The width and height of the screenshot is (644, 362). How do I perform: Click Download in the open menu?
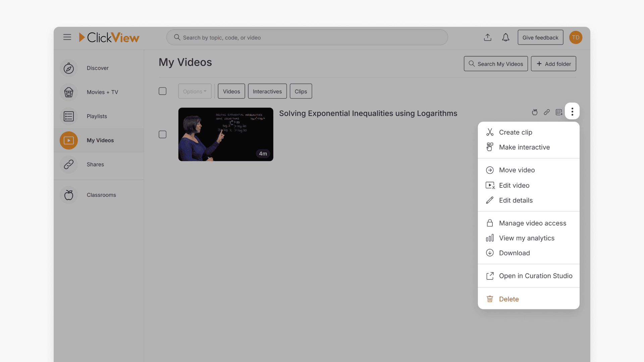(x=515, y=253)
